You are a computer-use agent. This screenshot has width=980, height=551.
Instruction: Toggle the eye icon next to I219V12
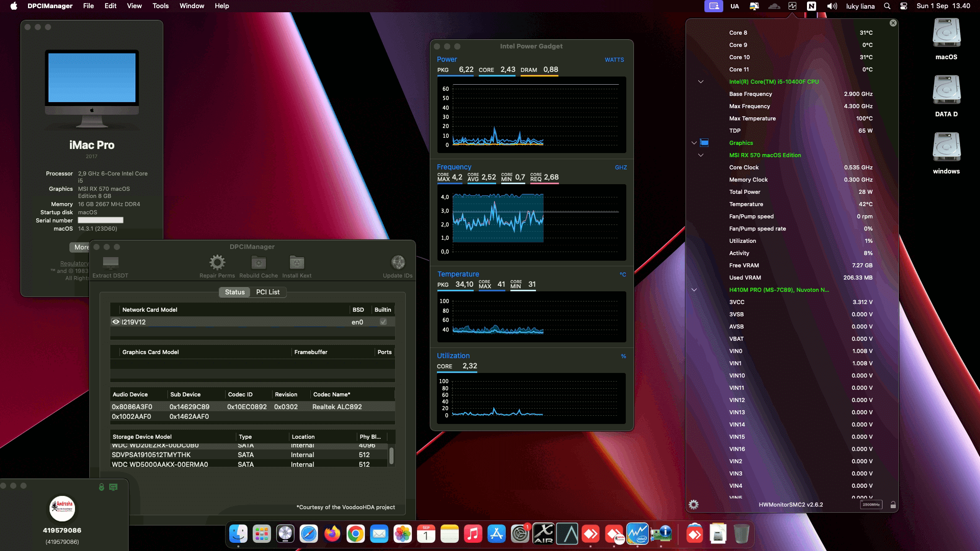coord(115,321)
